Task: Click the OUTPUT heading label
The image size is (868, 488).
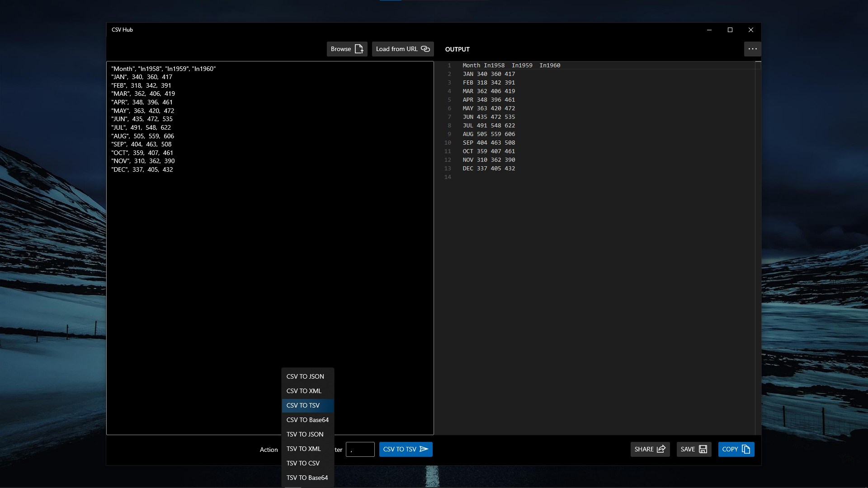Action: point(457,49)
